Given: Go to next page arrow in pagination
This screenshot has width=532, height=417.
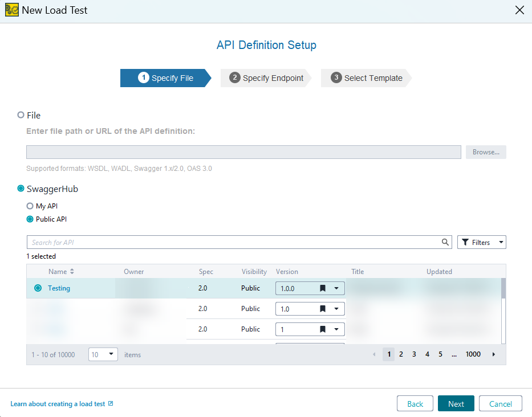Looking at the screenshot, I should click(x=494, y=354).
